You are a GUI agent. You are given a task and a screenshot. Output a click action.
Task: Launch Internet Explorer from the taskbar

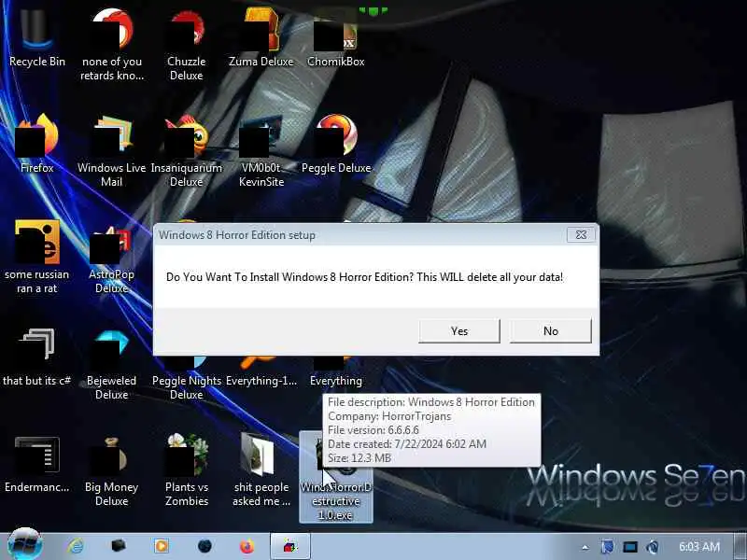76,546
